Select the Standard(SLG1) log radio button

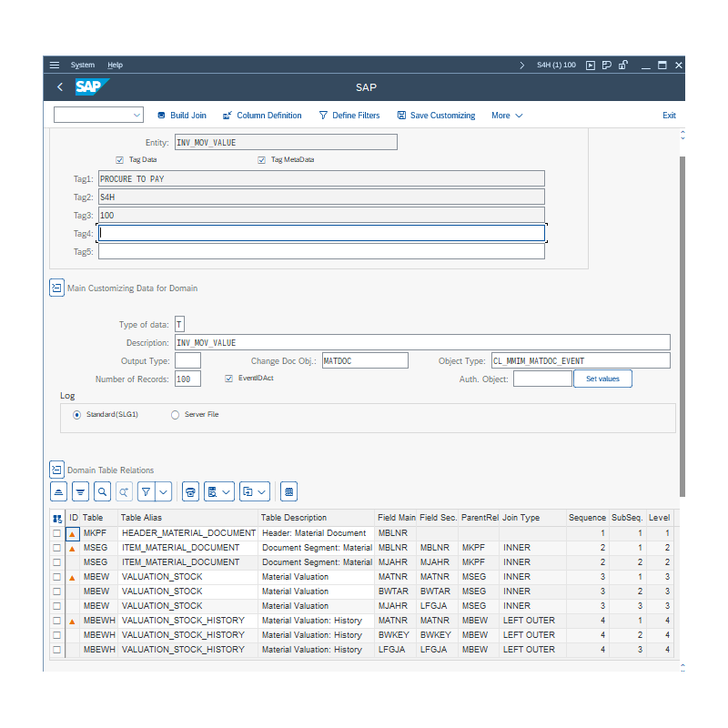point(77,415)
